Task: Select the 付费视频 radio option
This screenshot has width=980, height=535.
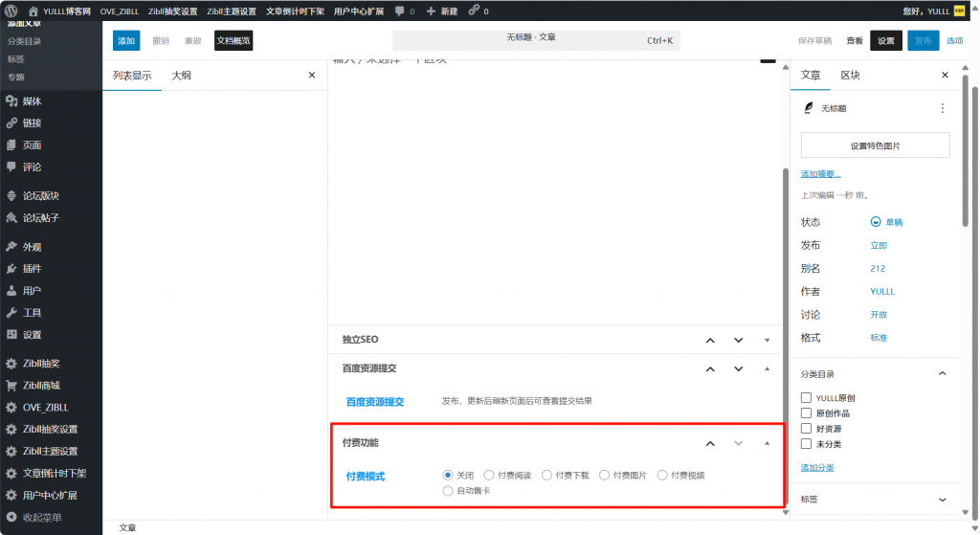Action: tap(662, 475)
